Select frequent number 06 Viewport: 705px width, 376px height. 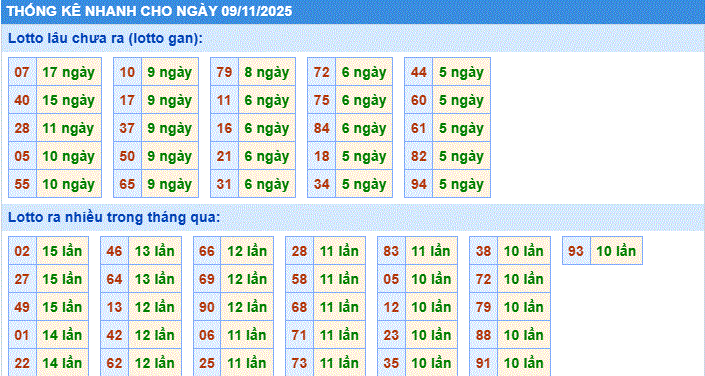point(207,335)
